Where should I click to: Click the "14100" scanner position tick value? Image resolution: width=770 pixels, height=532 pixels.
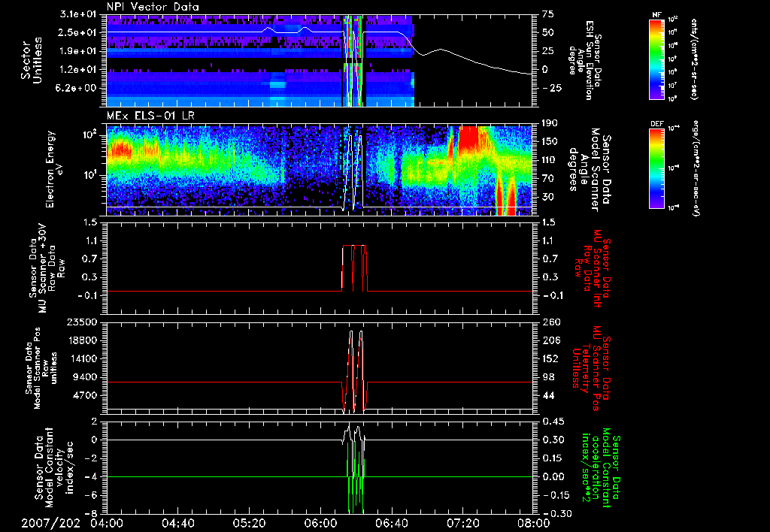81,358
